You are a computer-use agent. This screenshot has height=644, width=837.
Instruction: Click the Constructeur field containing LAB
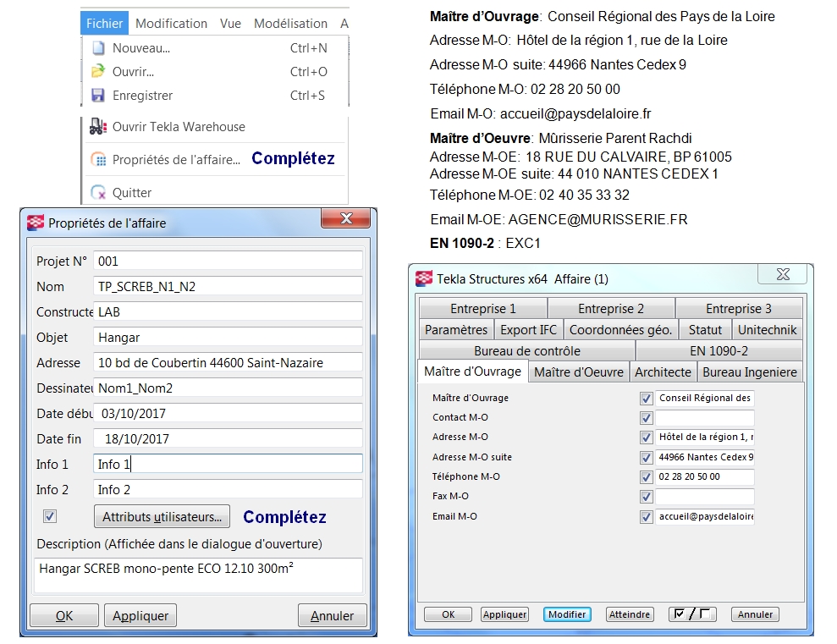coord(228,311)
